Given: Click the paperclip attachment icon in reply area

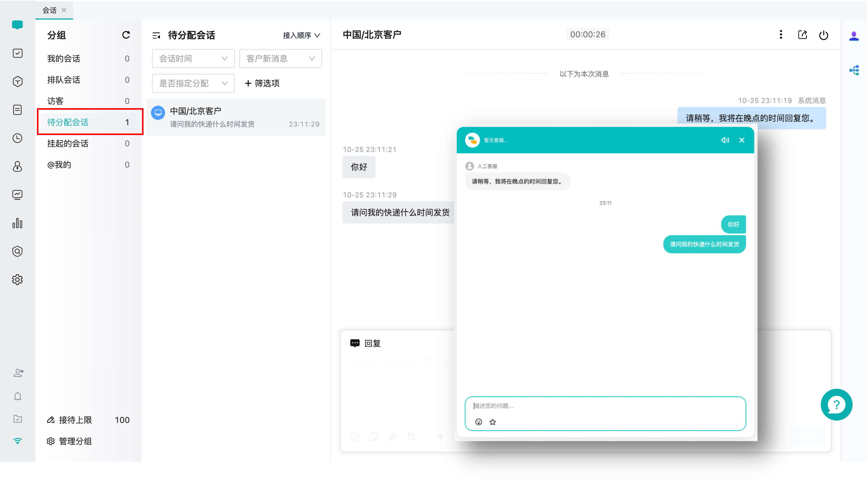Looking at the screenshot, I should point(392,437).
